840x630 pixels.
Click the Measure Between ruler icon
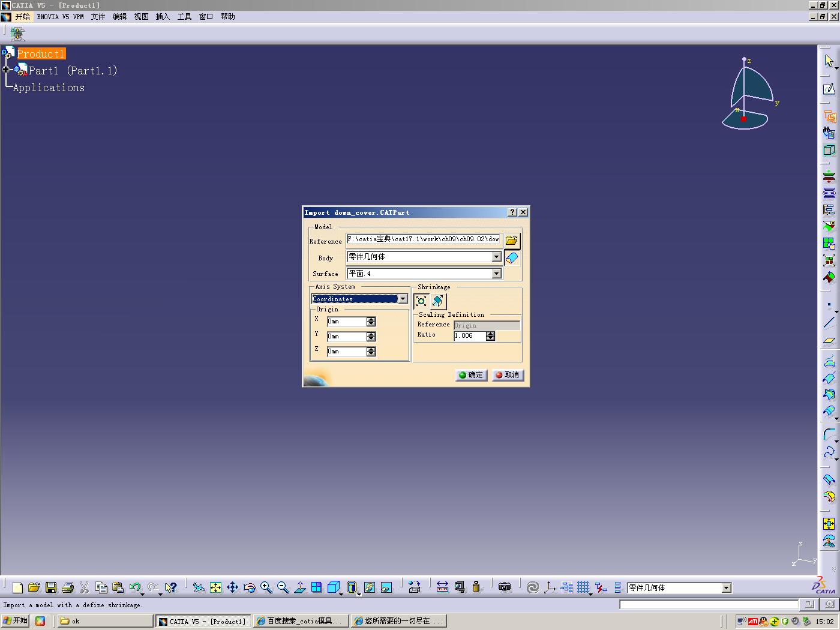442,587
